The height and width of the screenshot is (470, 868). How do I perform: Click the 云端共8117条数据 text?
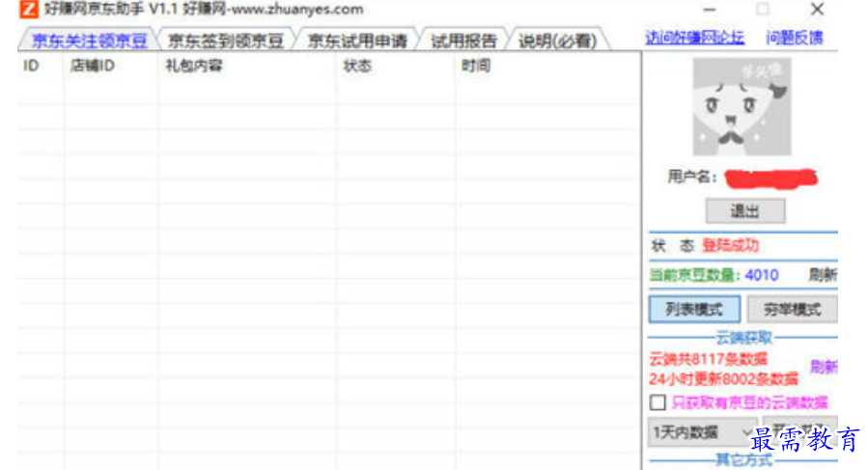(x=708, y=359)
